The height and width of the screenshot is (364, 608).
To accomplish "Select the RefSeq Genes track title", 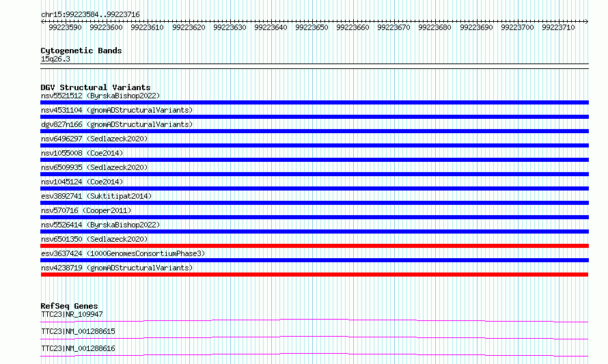I will click(69, 306).
